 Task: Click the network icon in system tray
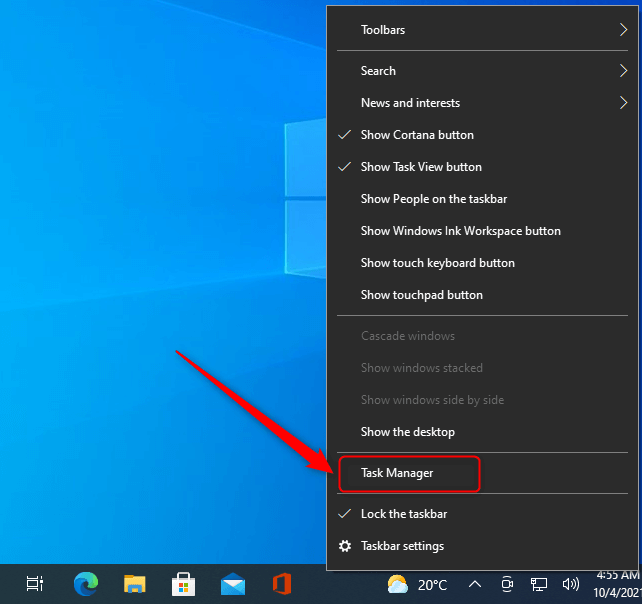tap(539, 584)
